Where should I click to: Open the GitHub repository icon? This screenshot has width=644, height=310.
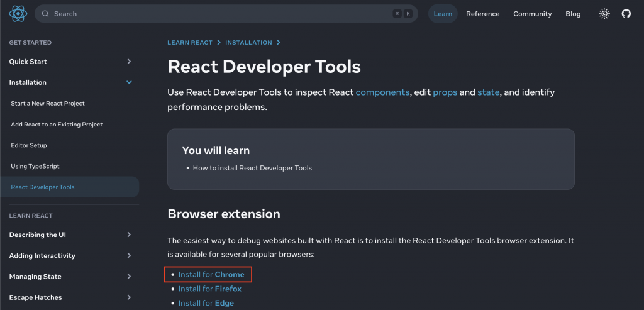click(626, 13)
